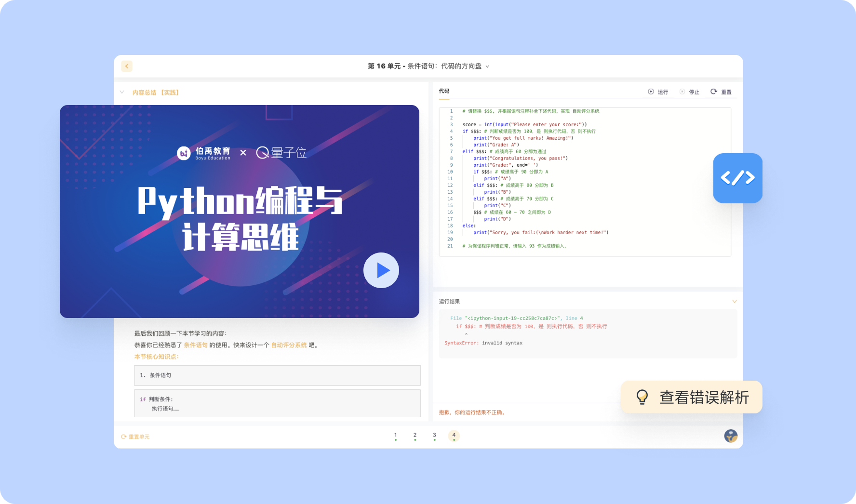Open the 条件语句 highlighted link
The height and width of the screenshot is (504, 856).
tap(196, 345)
